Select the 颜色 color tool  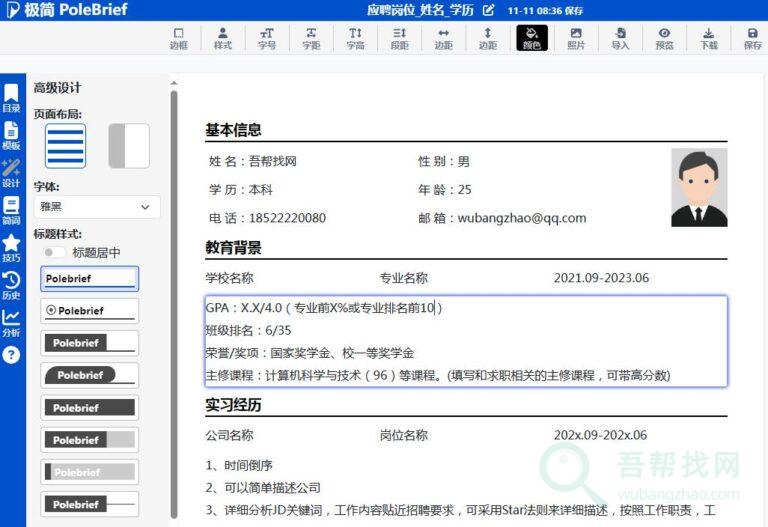pyautogui.click(x=532, y=38)
